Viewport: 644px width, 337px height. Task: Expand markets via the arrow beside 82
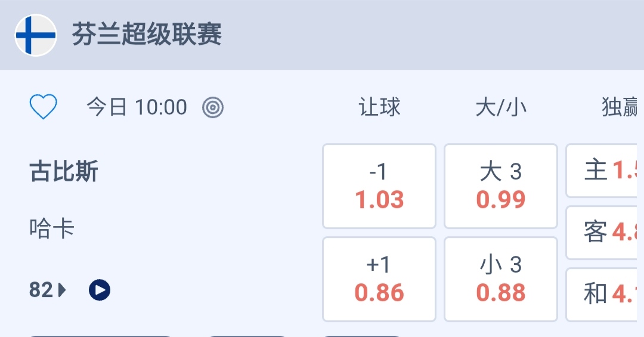click(x=63, y=290)
